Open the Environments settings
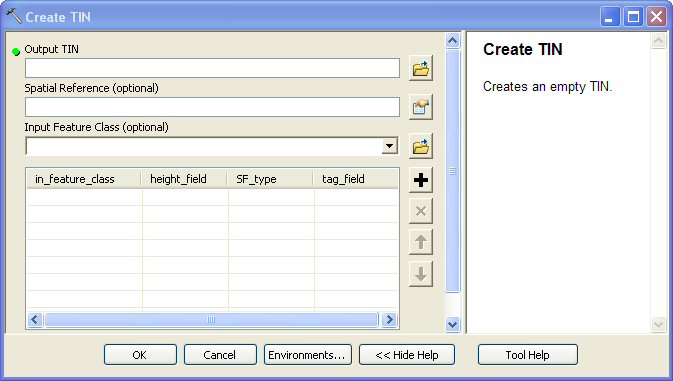This screenshot has height=381, width=673. [308, 355]
